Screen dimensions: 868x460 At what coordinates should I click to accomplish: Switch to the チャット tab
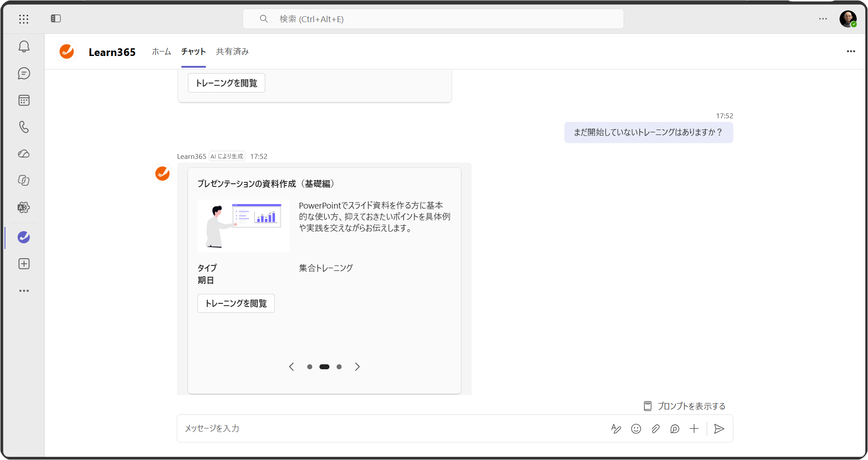click(193, 51)
